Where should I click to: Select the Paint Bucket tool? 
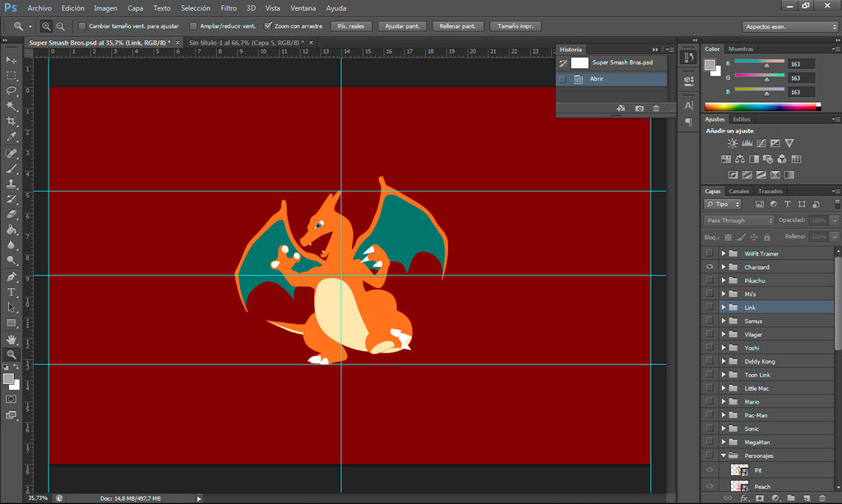[x=11, y=229]
